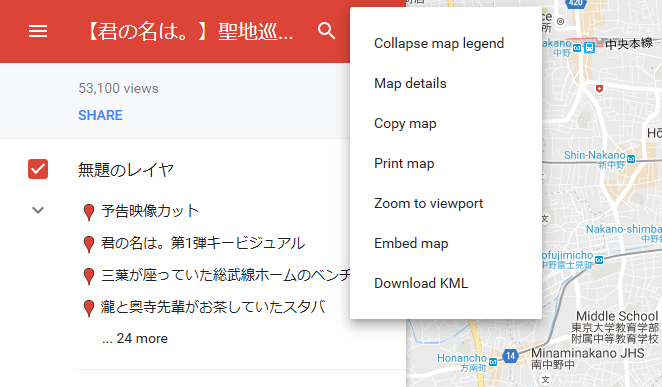
Task: Select Embed map option
Action: click(411, 243)
